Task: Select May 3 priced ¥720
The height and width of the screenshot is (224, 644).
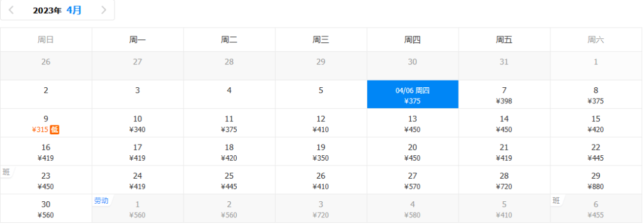Action: (x=321, y=208)
